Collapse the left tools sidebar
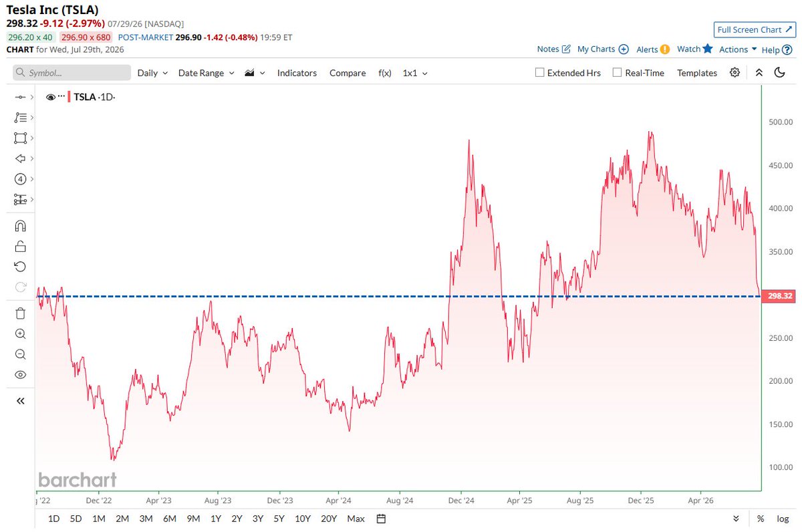The width and height of the screenshot is (802, 532). click(20, 401)
